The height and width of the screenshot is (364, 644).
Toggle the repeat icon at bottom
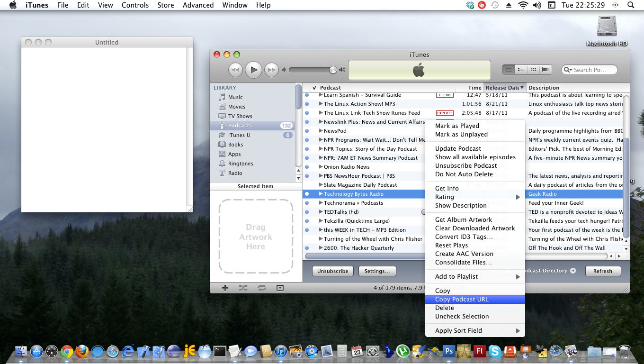[261, 288]
